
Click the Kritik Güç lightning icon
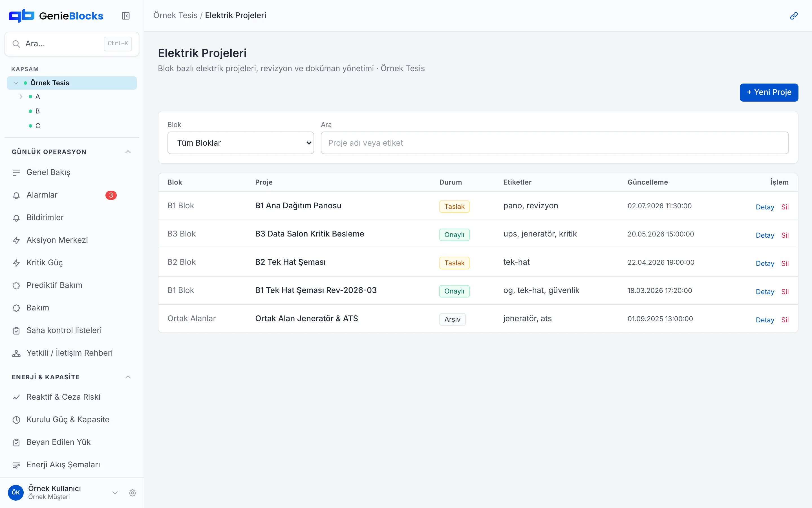[16, 263]
